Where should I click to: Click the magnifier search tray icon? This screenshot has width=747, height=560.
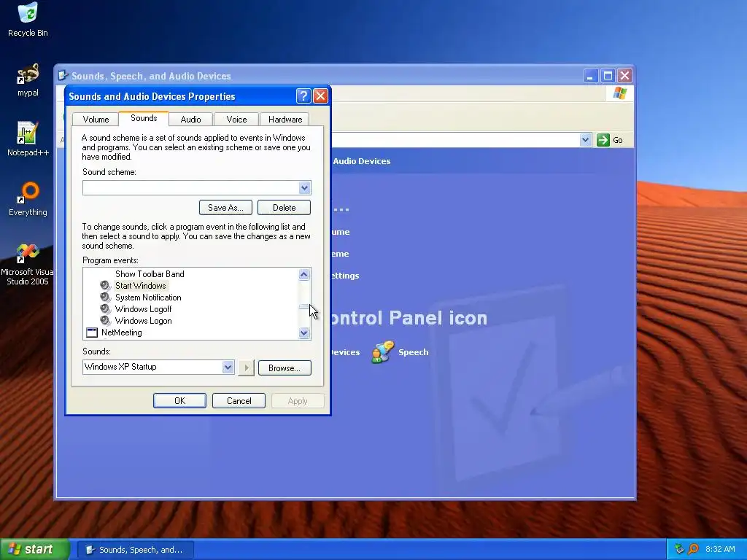tap(693, 549)
